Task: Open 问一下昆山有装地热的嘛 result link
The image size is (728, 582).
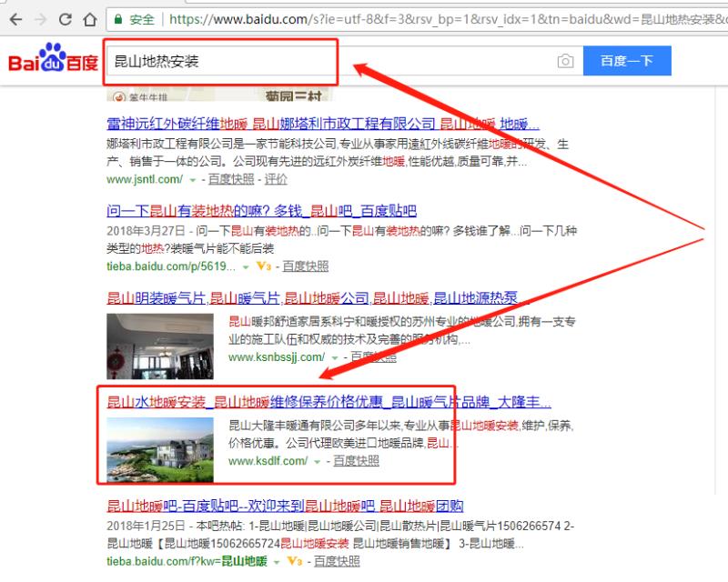Action: coord(256,208)
